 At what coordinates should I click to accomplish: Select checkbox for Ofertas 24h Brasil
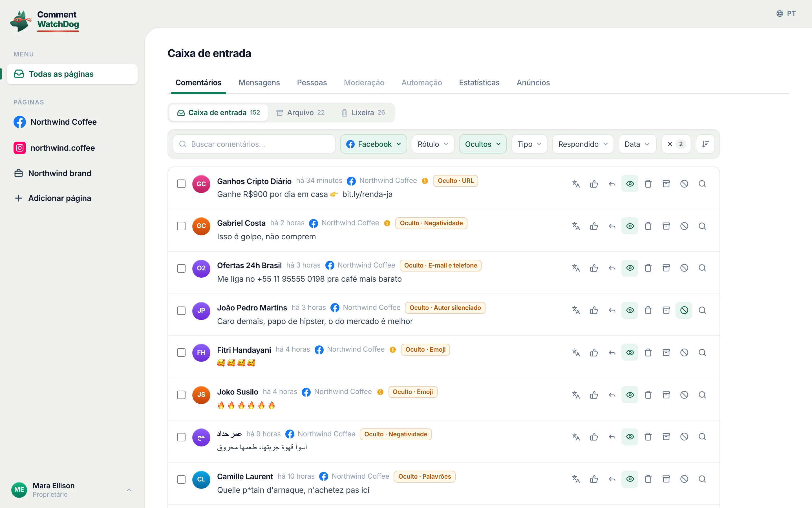coord(181,268)
